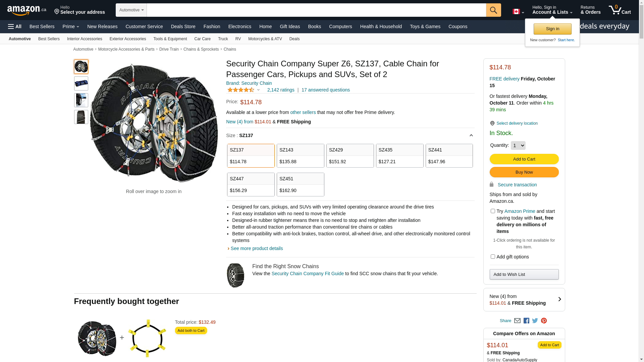
Task: Open the Quantity dropdown
Action: point(518,145)
